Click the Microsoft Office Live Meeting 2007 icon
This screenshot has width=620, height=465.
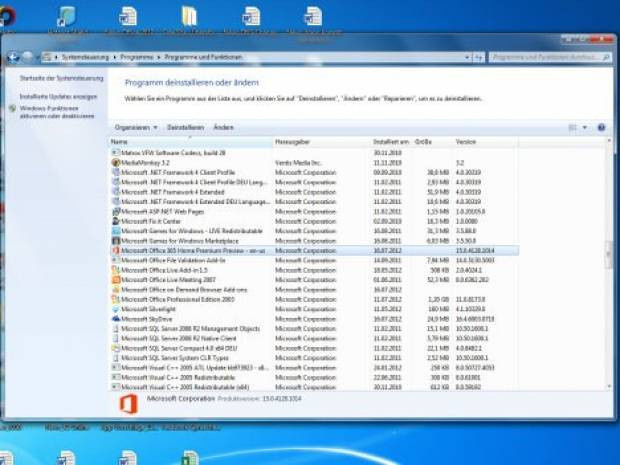click(x=115, y=280)
